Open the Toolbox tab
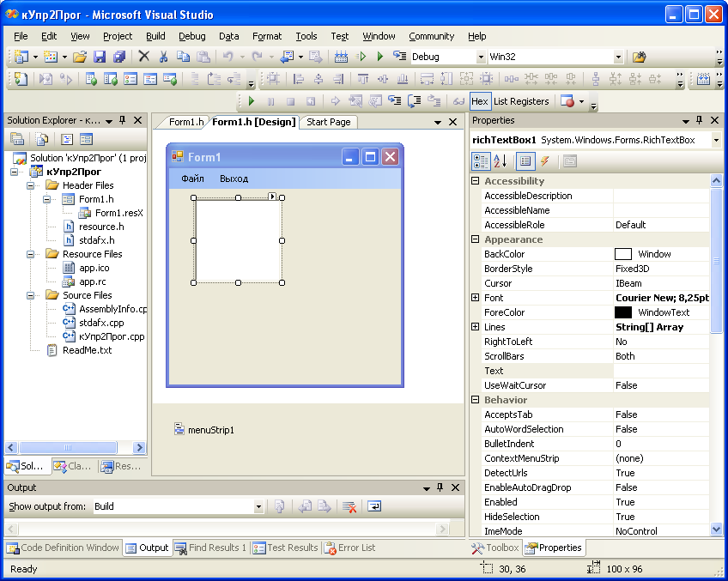 pos(495,548)
